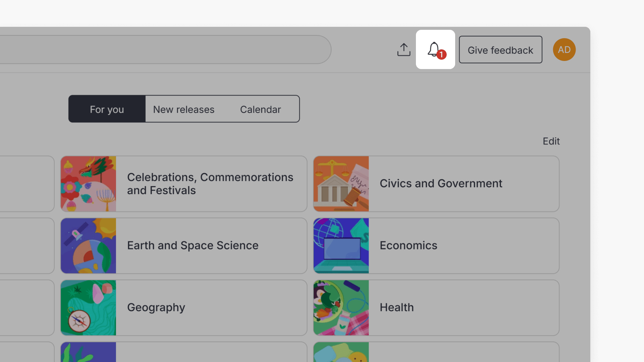
Task: Open the Geography compass thumbnail
Action: tap(88, 308)
